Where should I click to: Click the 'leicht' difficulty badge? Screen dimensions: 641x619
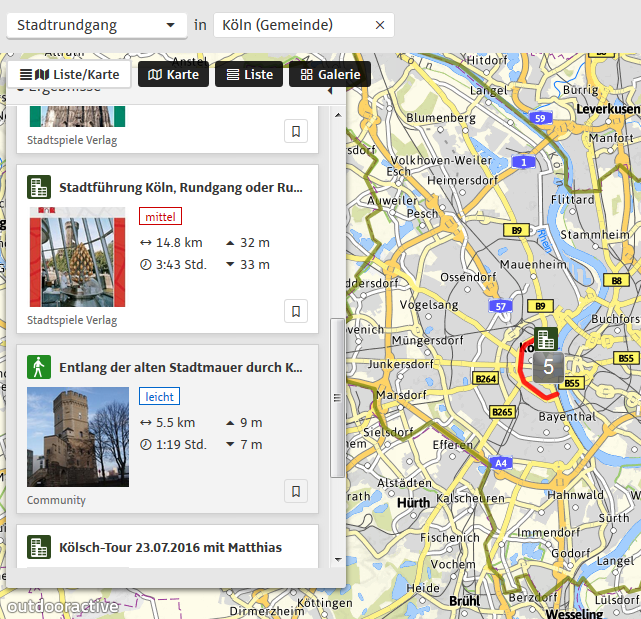(x=159, y=396)
